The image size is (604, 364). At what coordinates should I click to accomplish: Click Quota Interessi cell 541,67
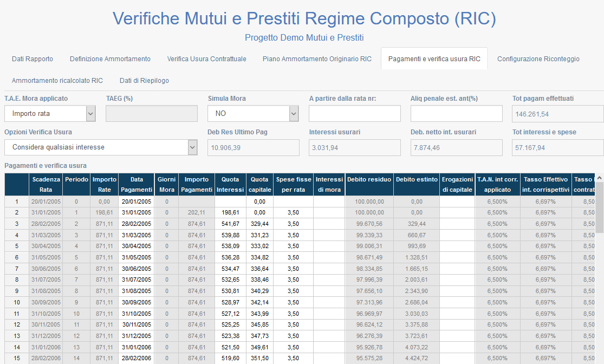[x=230, y=224]
